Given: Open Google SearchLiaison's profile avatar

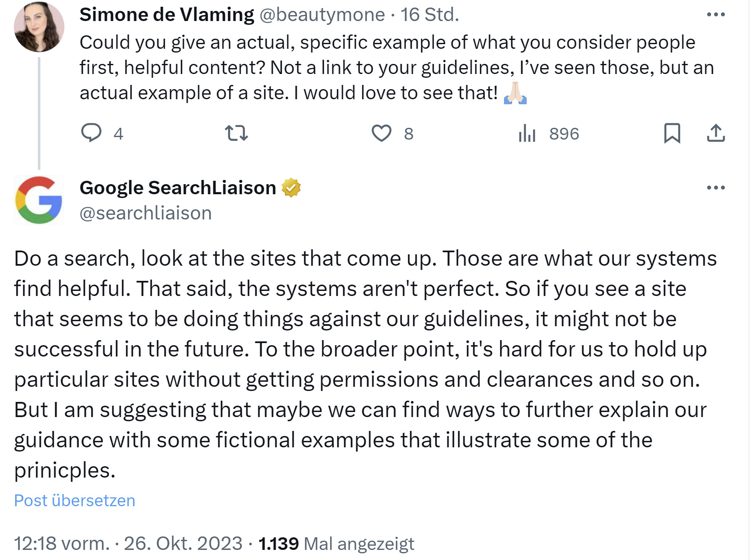Looking at the screenshot, I should coord(39,201).
